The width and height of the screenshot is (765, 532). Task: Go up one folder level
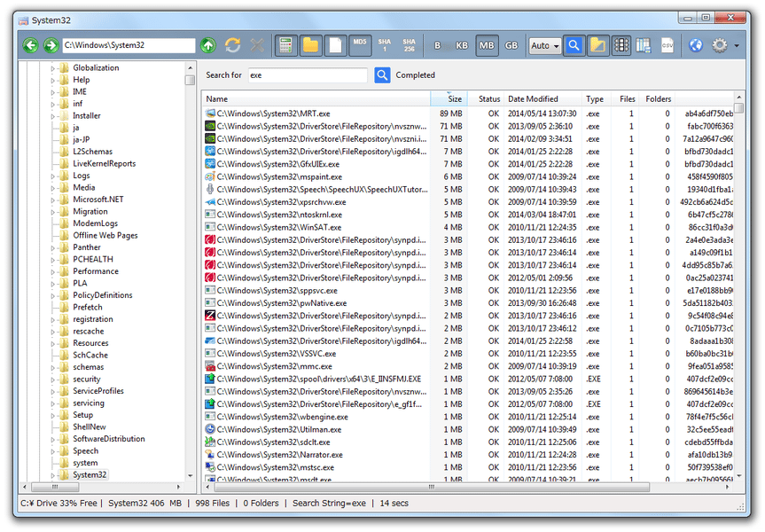pyautogui.click(x=208, y=45)
